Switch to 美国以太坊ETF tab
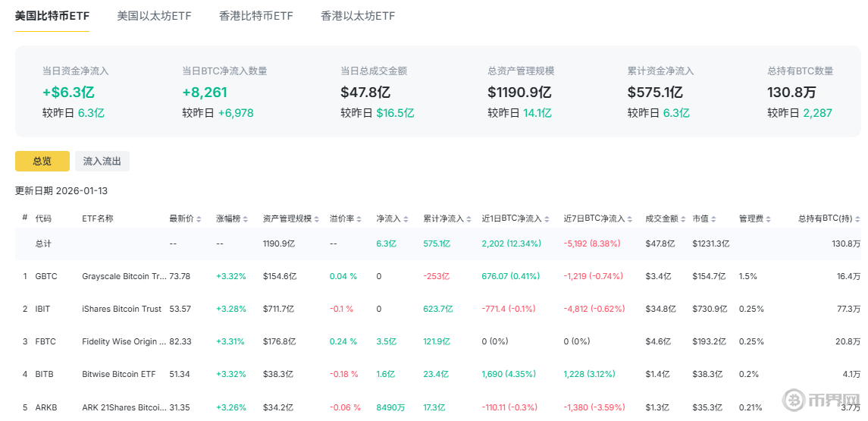 pyautogui.click(x=154, y=16)
